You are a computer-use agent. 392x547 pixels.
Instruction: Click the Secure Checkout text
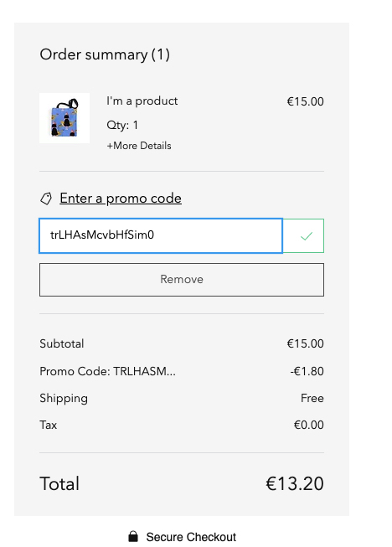coord(191,537)
